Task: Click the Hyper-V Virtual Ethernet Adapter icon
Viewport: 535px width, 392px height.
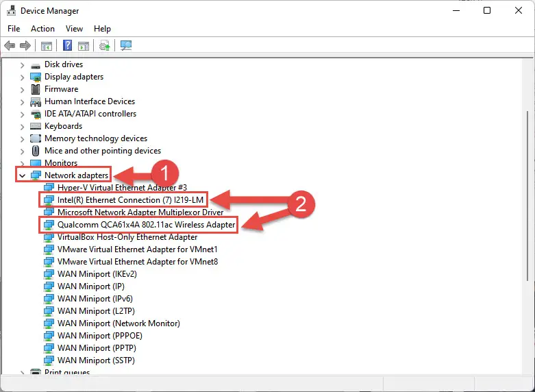Action: [x=49, y=188]
